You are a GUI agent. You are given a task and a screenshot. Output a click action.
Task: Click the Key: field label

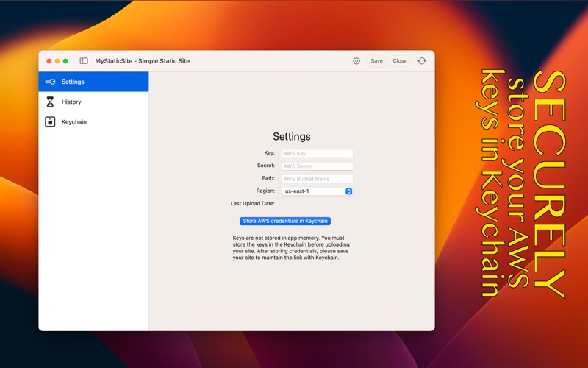point(269,153)
